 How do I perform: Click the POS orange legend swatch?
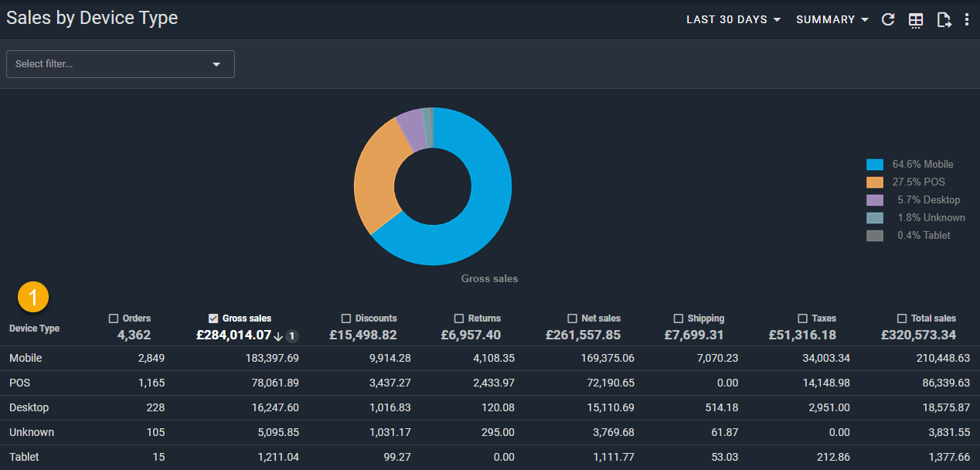(875, 182)
